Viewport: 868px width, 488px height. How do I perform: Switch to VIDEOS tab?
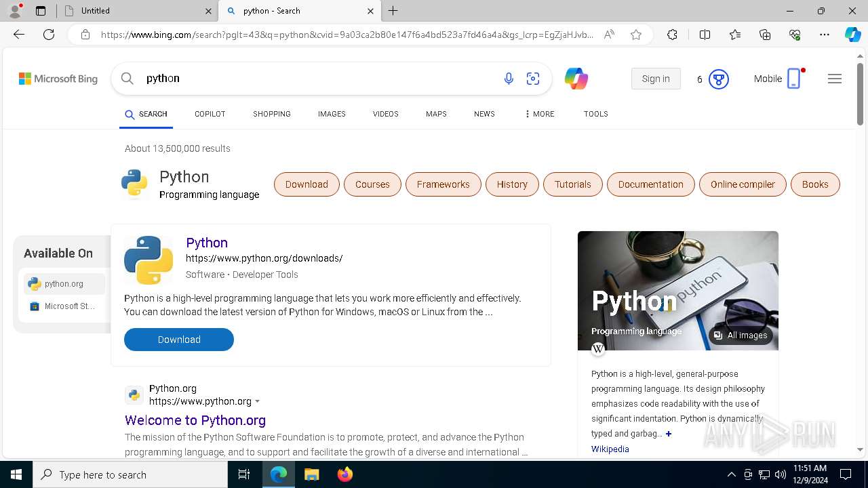click(x=386, y=114)
